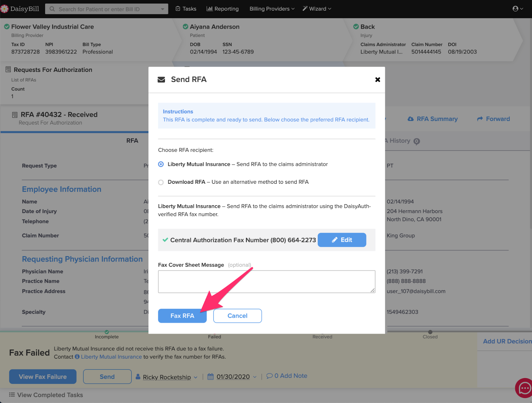Viewport: 532px width, 403px height.
Task: Click the 'Requesting Physician Information' heading
Action: coord(82,259)
